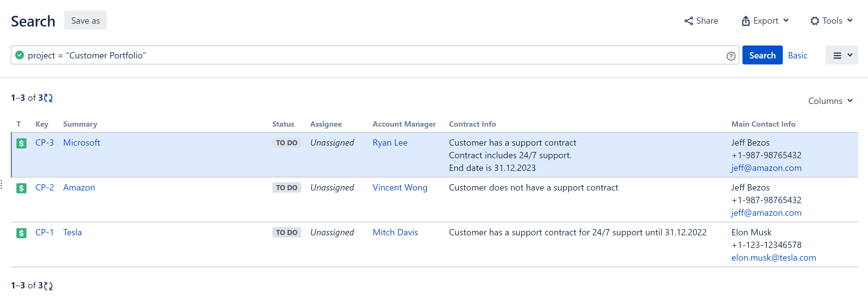Open issue CP-2

[x=45, y=188]
